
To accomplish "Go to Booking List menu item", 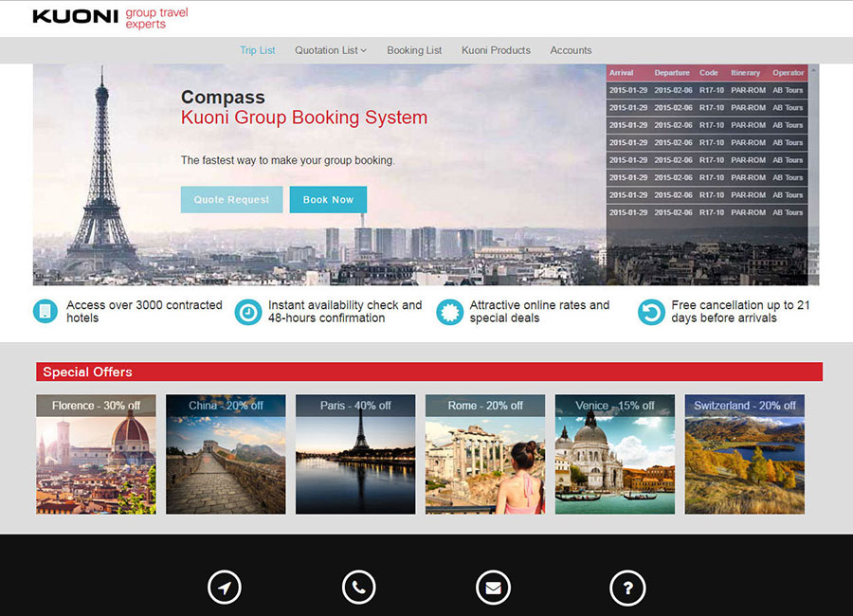I will coord(414,50).
